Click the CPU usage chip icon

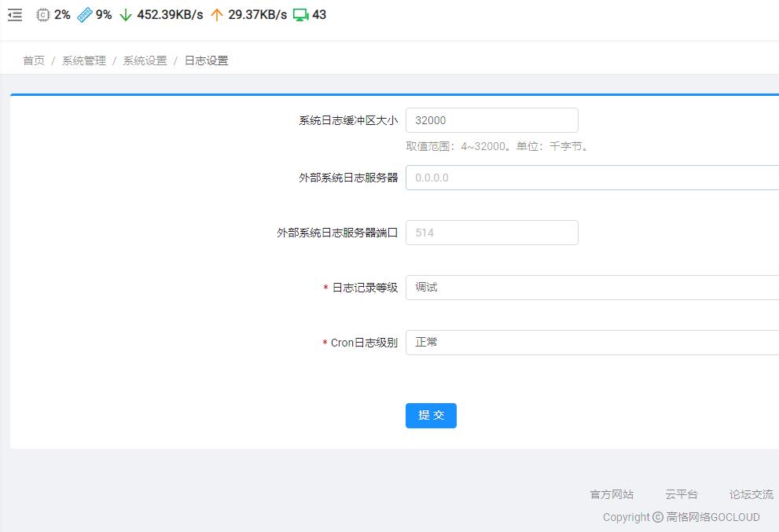pos(42,15)
